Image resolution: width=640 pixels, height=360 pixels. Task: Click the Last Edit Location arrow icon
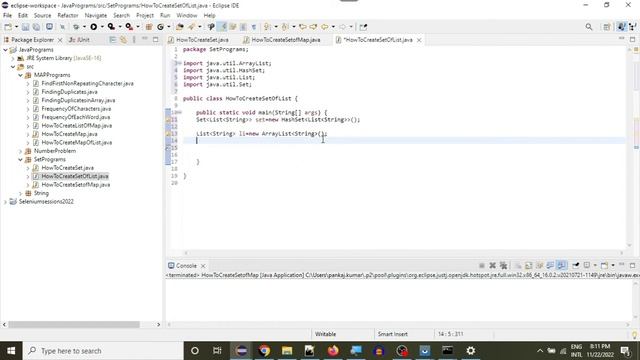pos(302,27)
